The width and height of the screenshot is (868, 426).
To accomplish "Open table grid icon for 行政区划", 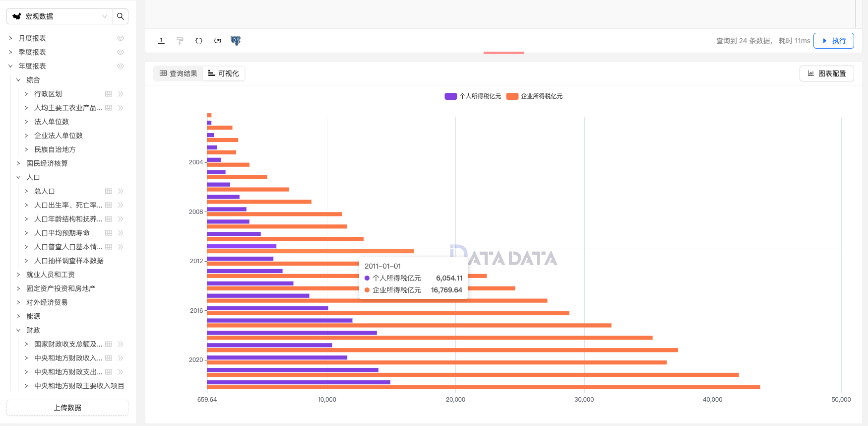I will coord(109,94).
